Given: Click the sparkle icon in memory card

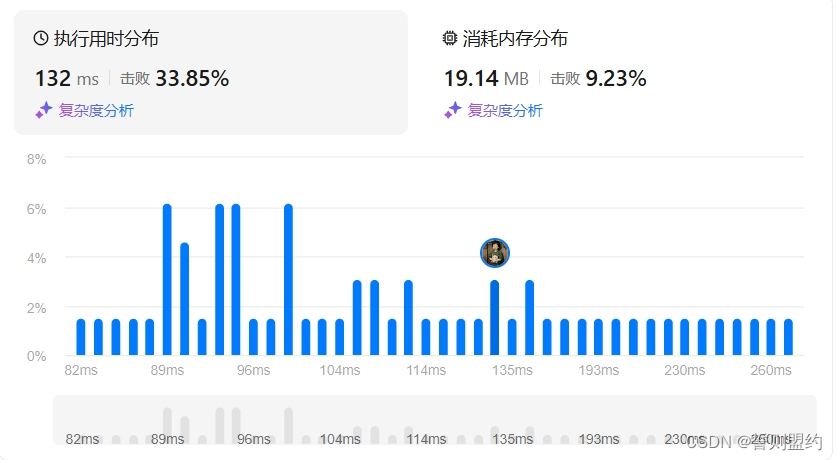Looking at the screenshot, I should 453,110.
